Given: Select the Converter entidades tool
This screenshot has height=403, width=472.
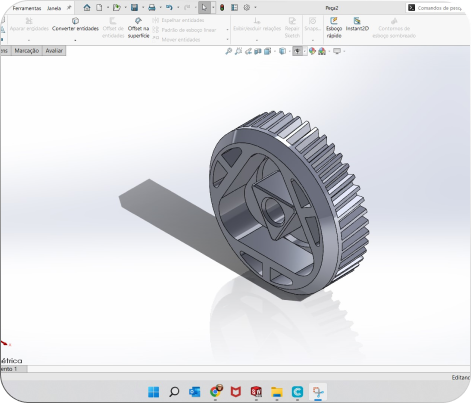Looking at the screenshot, I should 75,25.
